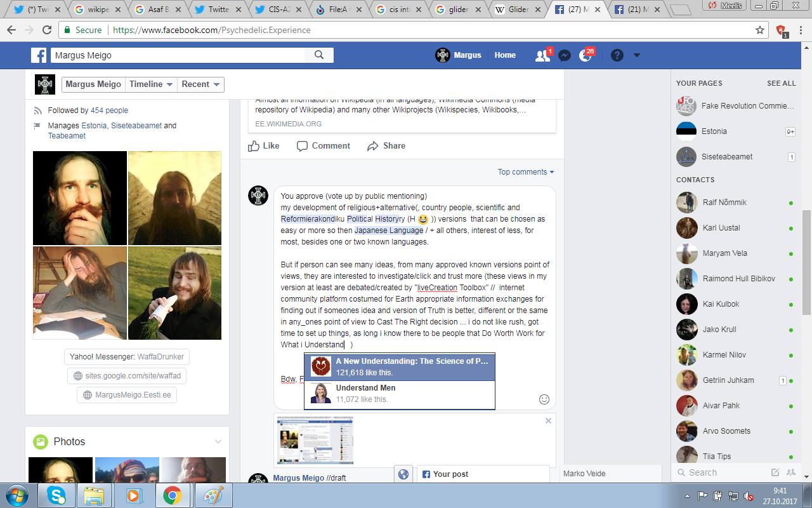Open the sites.google.com/site/waffad link
812x508 pixels.
pyautogui.click(x=127, y=376)
